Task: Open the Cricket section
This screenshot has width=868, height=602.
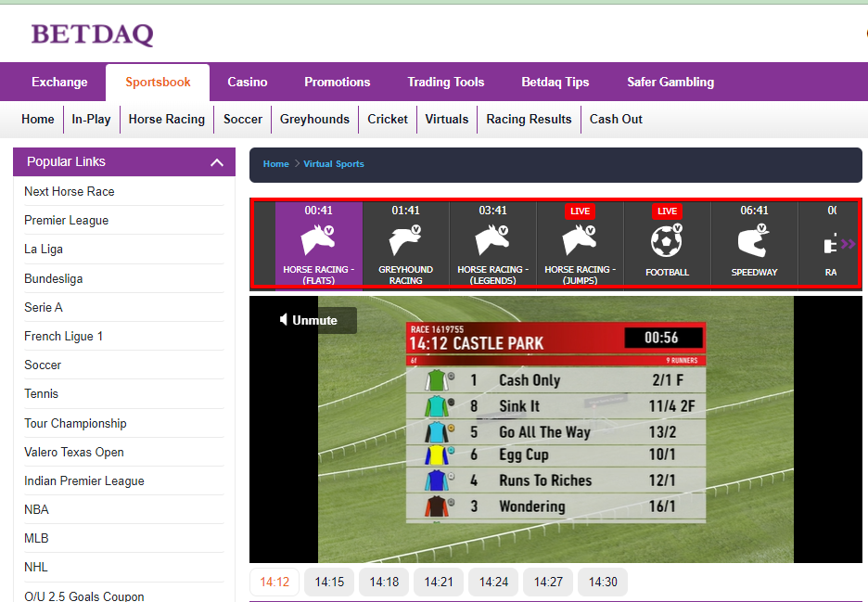Action: coord(388,119)
